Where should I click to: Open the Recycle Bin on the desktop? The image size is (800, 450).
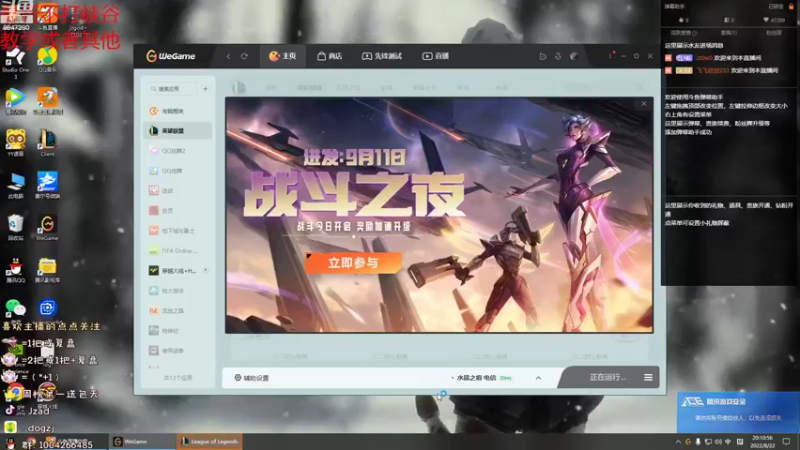[x=16, y=227]
